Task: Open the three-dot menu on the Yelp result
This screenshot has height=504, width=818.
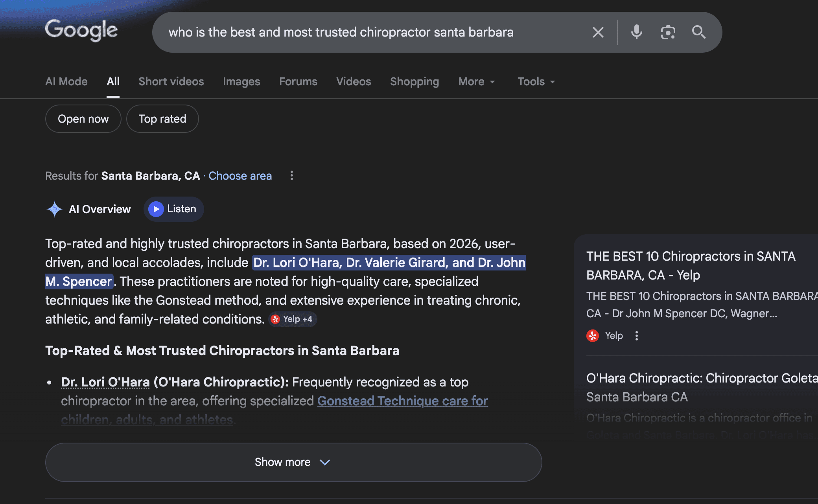Action: (x=636, y=335)
